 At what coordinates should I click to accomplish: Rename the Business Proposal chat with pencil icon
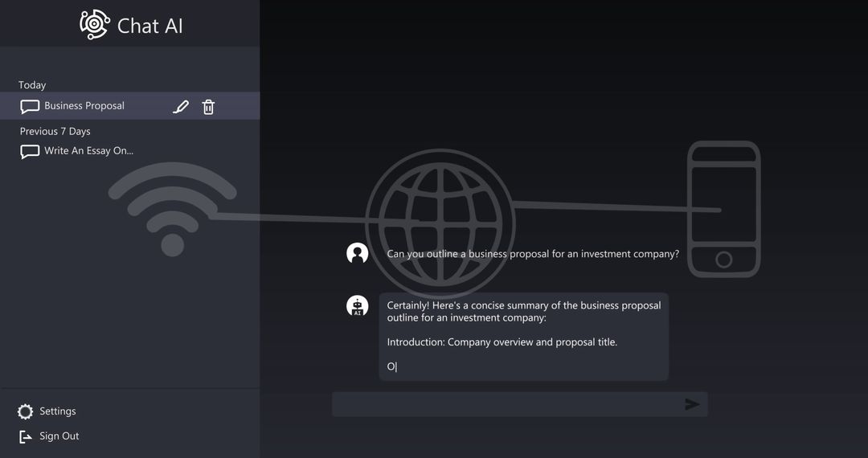point(181,107)
